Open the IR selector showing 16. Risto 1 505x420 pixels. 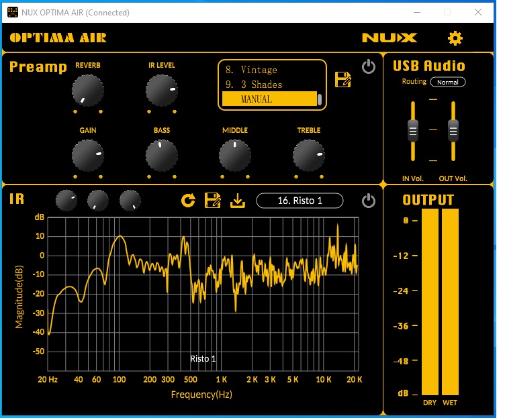click(300, 201)
